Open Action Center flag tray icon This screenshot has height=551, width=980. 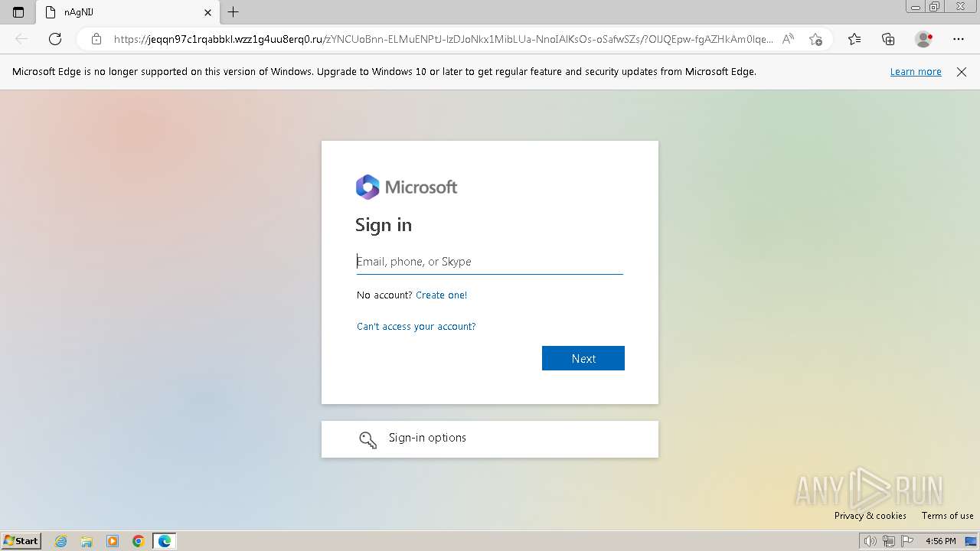(906, 541)
